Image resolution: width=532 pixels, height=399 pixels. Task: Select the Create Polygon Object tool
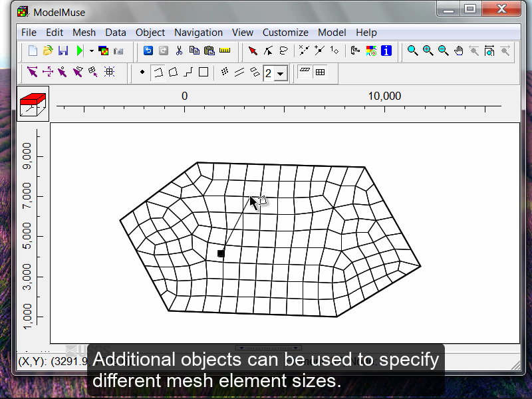173,73
